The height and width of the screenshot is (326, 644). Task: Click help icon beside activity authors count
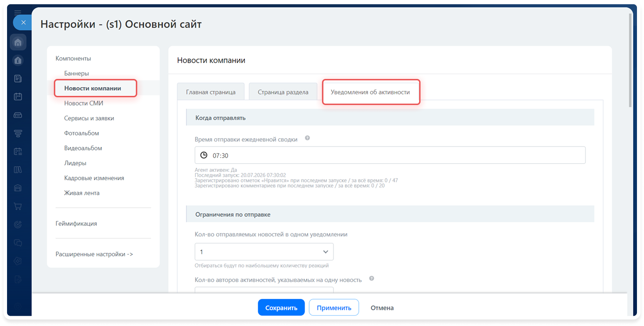[x=371, y=278]
